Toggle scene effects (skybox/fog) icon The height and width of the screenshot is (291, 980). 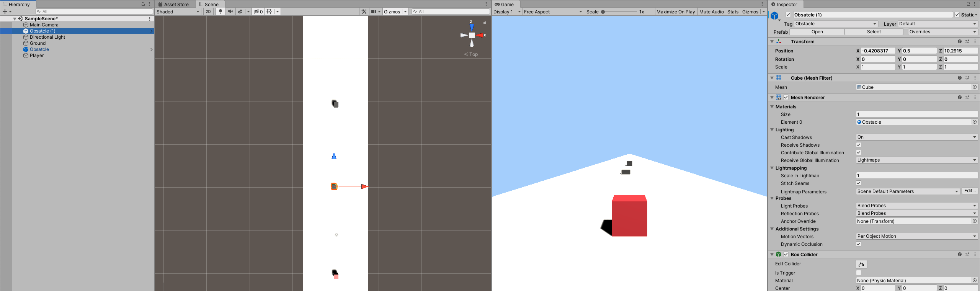click(240, 11)
